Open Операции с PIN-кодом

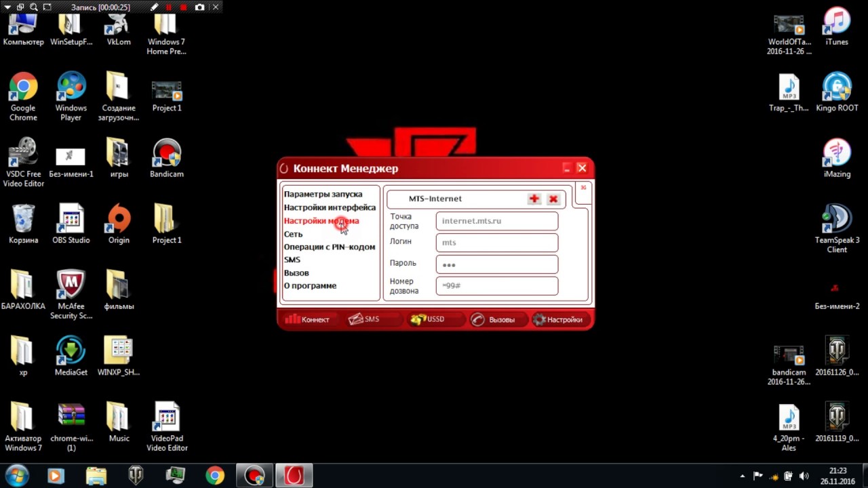[329, 247]
